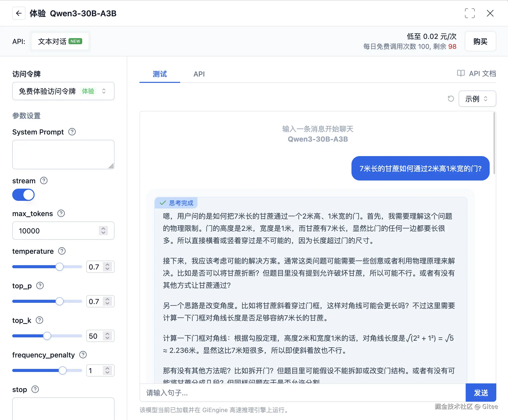
Task: Switch to the API tab
Action: click(199, 74)
